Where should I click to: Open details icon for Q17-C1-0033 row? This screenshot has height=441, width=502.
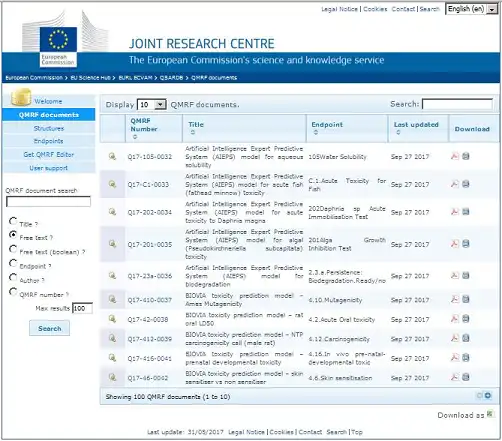coord(112,184)
